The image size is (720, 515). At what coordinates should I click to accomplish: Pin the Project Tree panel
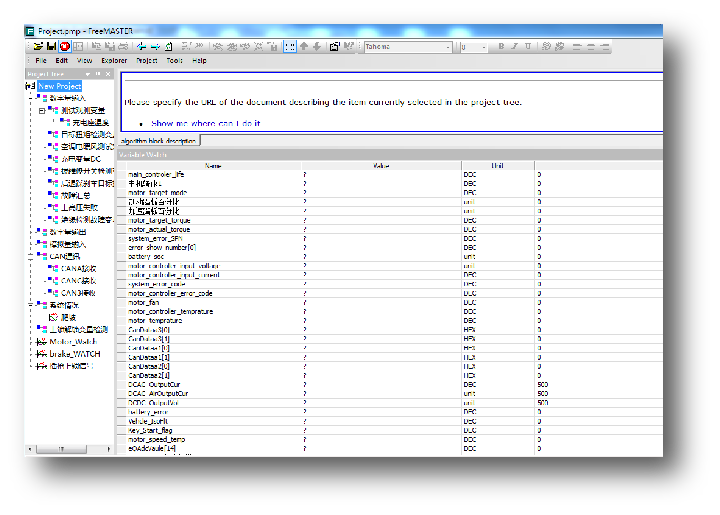tap(98, 74)
